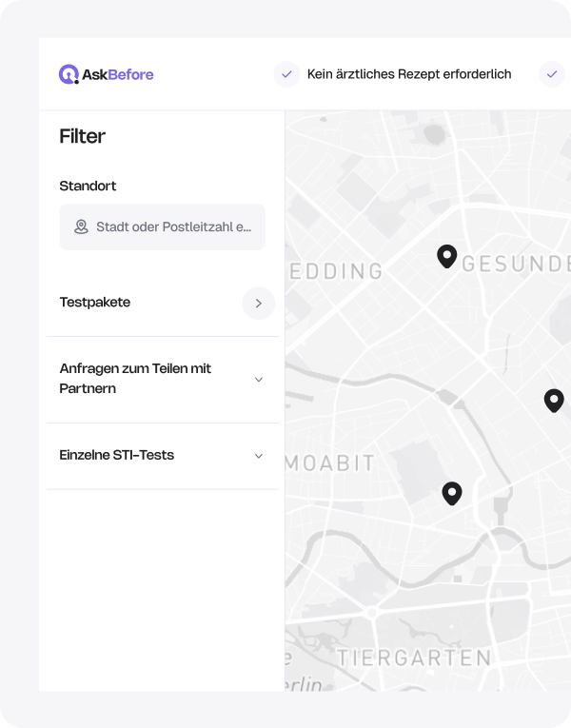Click the Moabit label on the map
571x728 pixels.
pos(330,463)
